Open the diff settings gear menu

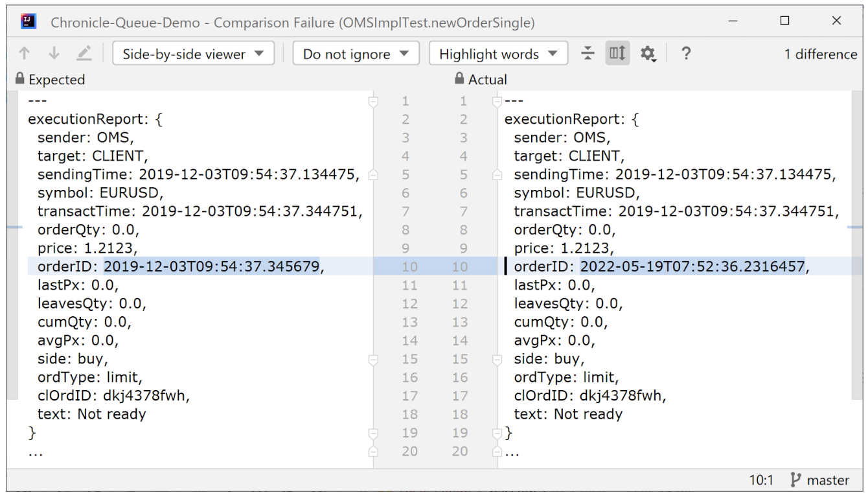[648, 54]
